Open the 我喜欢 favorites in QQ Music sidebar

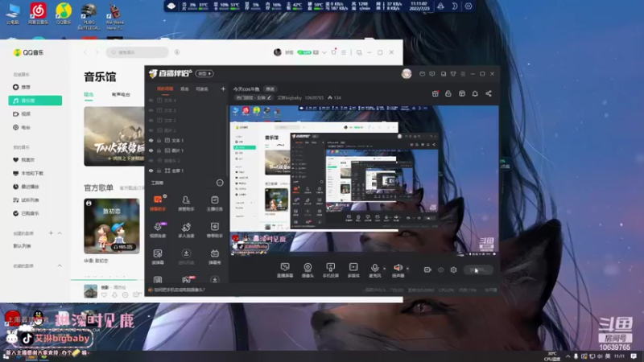pyautogui.click(x=28, y=159)
